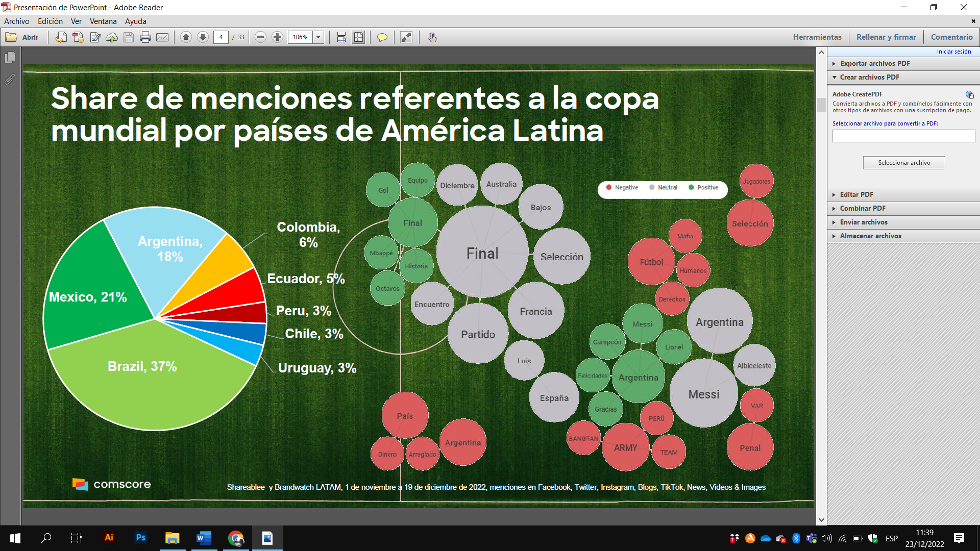Open the Herramientas pane tab
980x551 pixels.
817,37
